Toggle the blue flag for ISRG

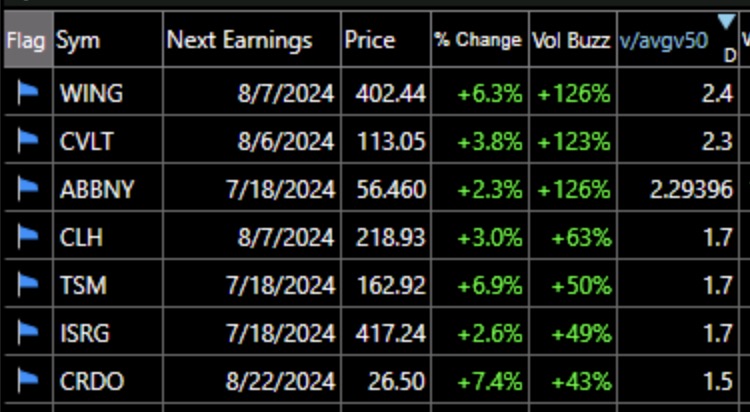[x=28, y=333]
